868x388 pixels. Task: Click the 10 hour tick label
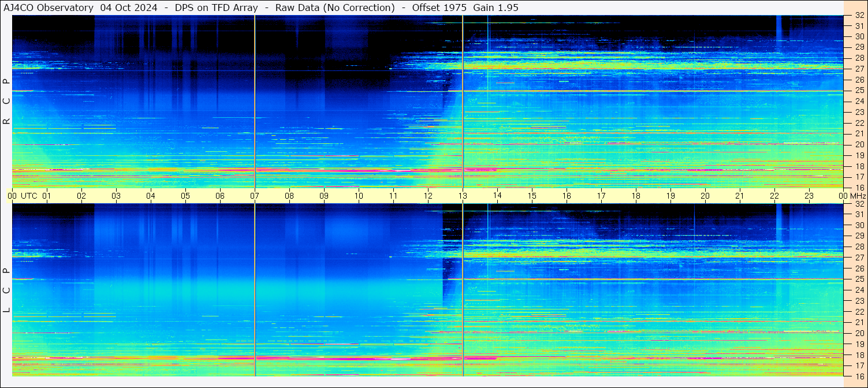pos(359,196)
